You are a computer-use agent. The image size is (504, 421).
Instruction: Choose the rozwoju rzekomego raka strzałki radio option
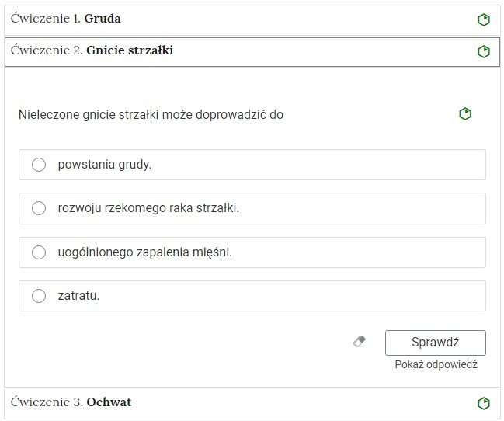coord(39,208)
